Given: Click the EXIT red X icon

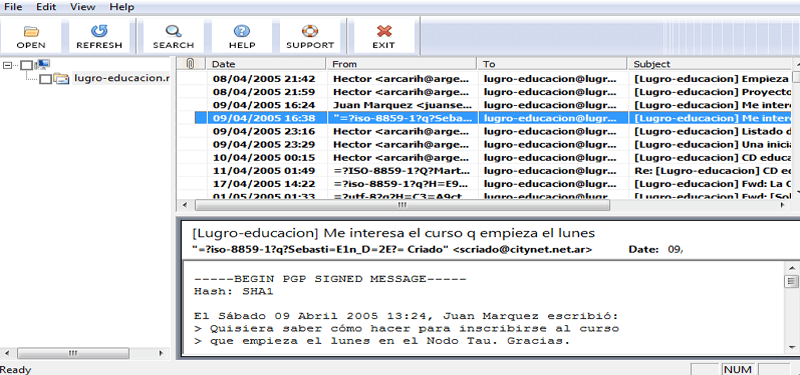Looking at the screenshot, I should pos(384,31).
